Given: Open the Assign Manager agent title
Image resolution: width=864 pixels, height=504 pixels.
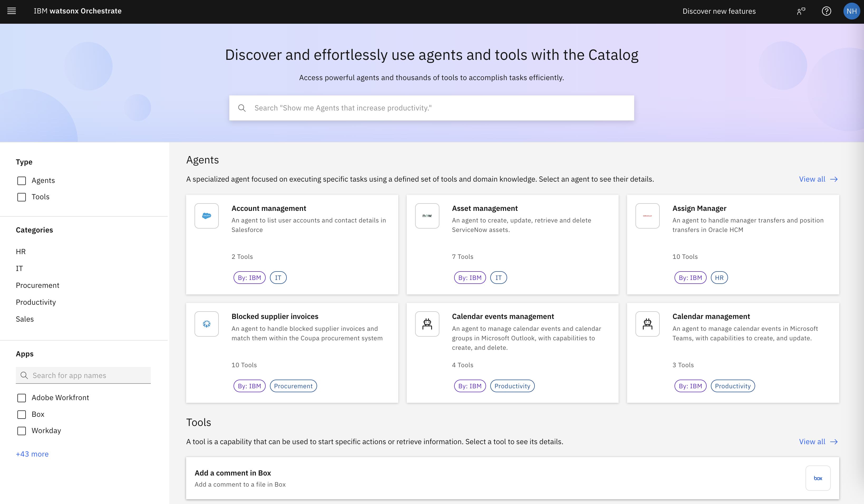Looking at the screenshot, I should 699,209.
